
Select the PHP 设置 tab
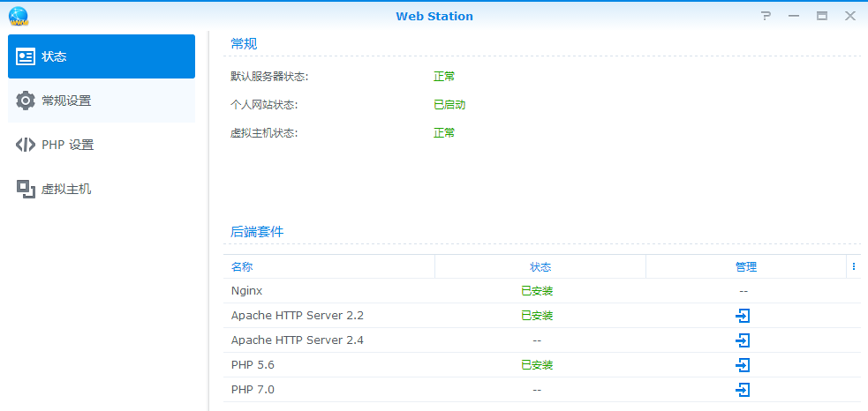[67, 145]
